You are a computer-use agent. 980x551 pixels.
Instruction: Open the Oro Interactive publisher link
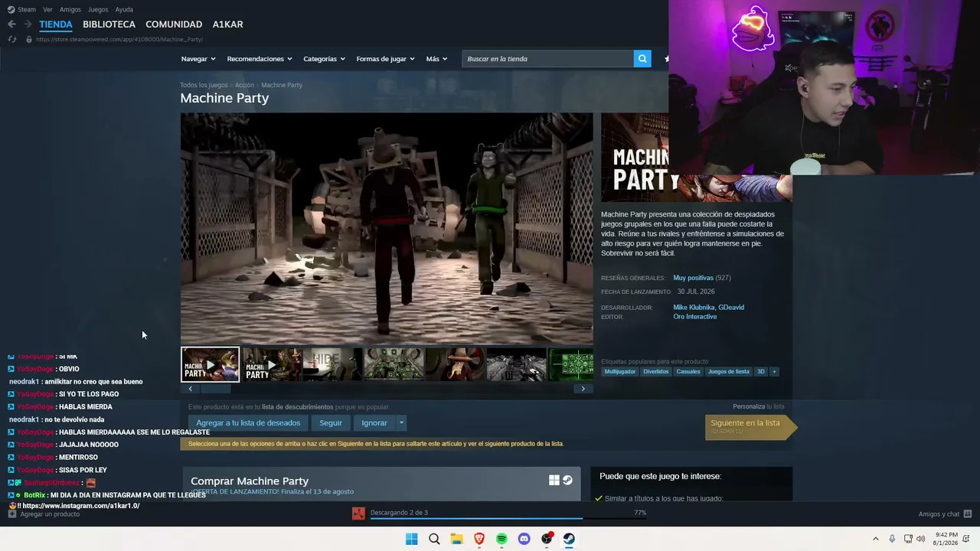[x=695, y=317]
